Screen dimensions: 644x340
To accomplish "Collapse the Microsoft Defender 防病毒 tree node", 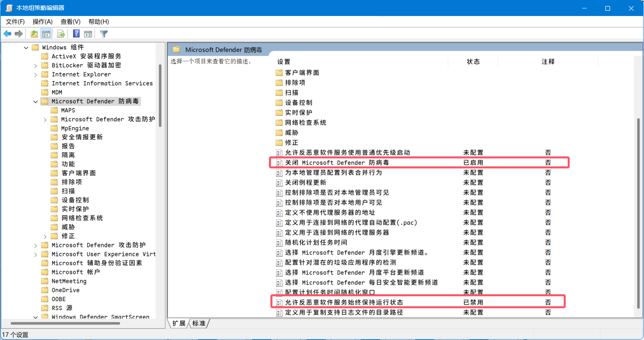I will point(36,101).
